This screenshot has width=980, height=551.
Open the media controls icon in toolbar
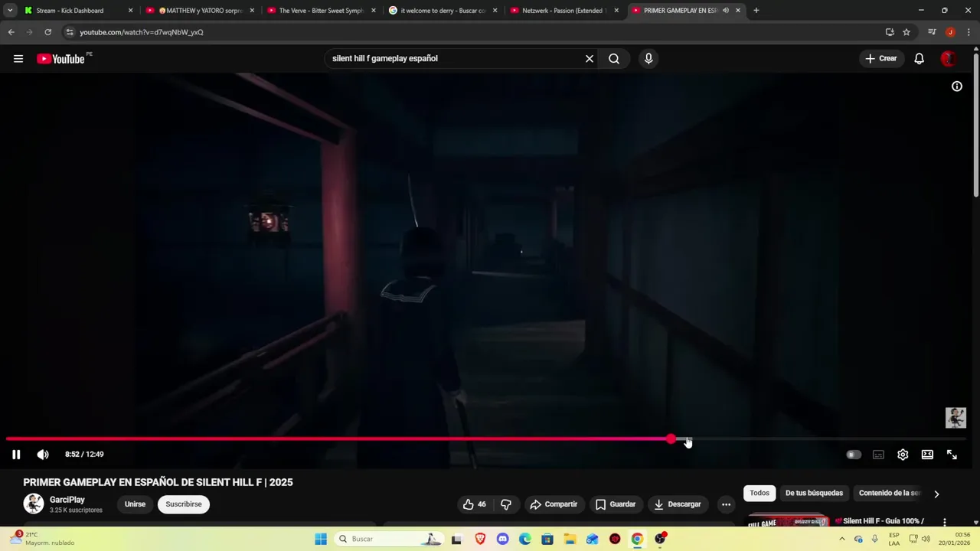point(932,32)
